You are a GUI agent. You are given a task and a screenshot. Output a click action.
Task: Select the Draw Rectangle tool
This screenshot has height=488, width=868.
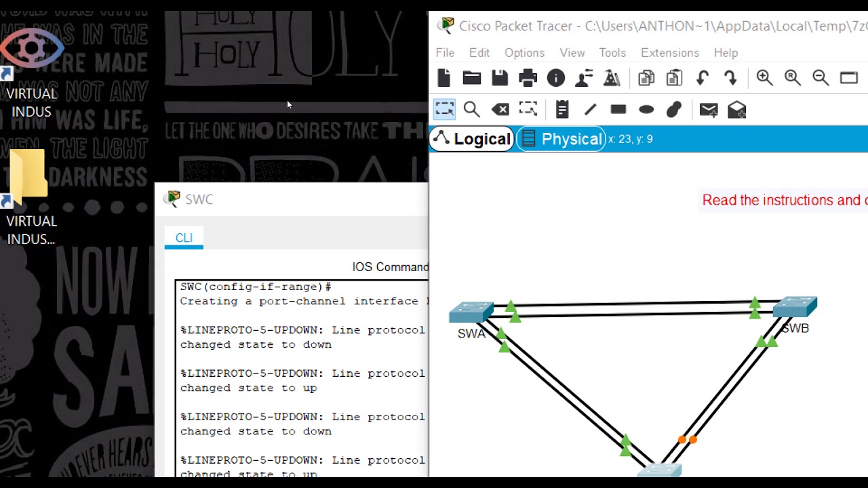(618, 109)
